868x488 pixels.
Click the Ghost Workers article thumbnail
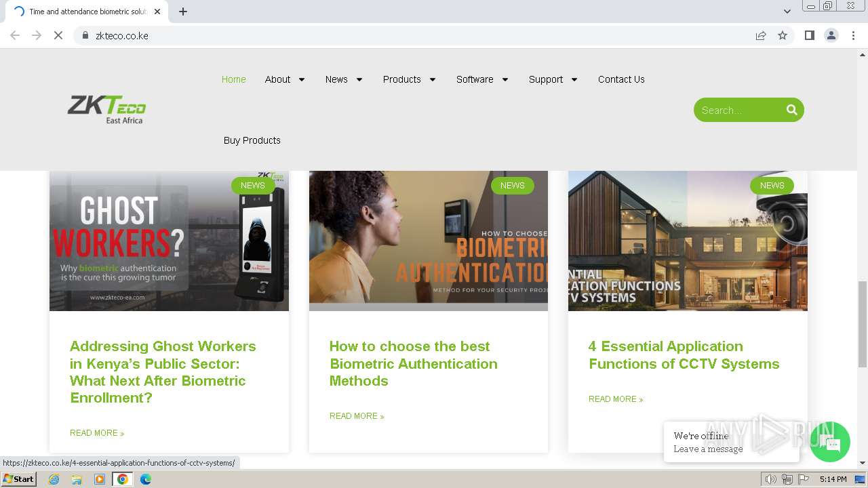click(169, 241)
